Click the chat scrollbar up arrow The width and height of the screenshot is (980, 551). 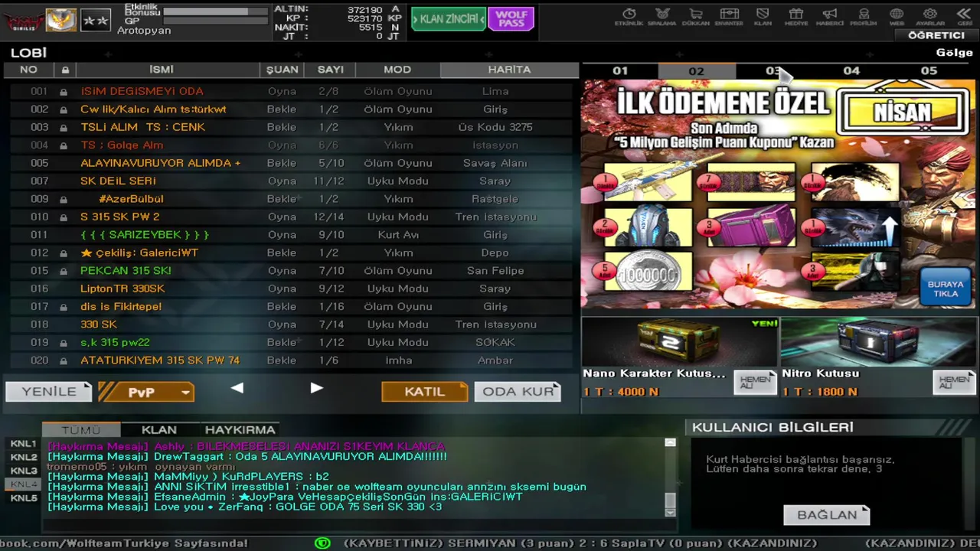point(670,442)
